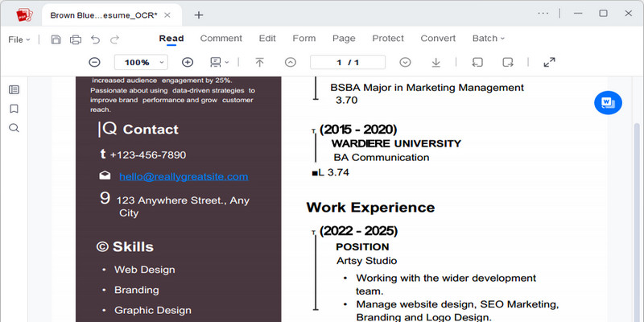644x322 pixels.
Task: Click the phone number +123-456-7890
Action: tap(148, 155)
